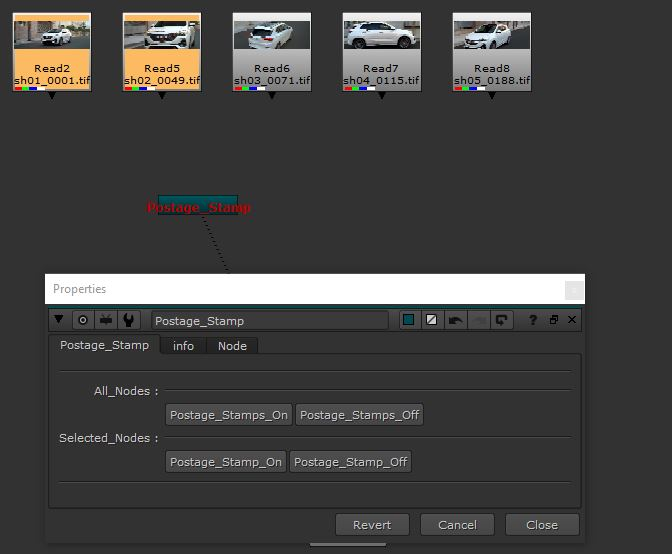Click the undo arrow icon in properties
The height and width of the screenshot is (554, 672).
(x=456, y=320)
